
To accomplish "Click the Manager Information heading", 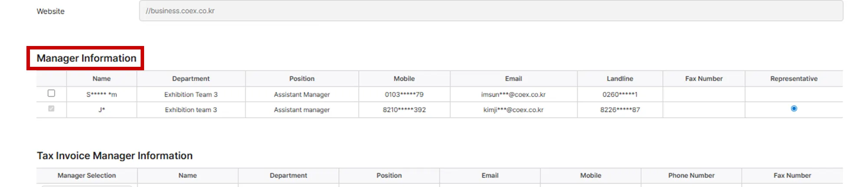I will click(x=86, y=58).
